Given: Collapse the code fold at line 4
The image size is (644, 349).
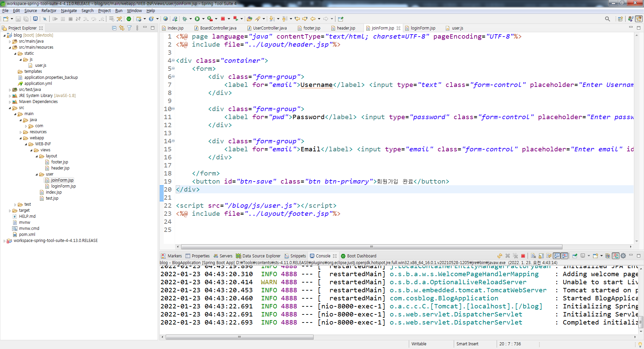Looking at the screenshot, I should [x=173, y=60].
